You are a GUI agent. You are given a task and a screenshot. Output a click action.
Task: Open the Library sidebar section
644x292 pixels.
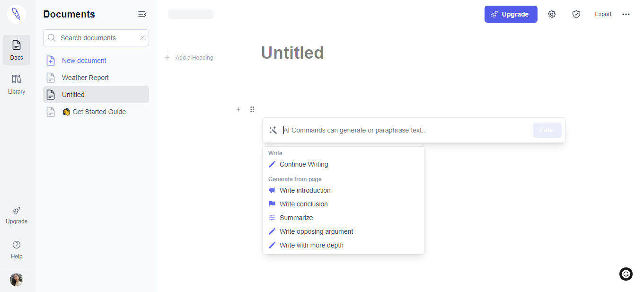tap(17, 84)
